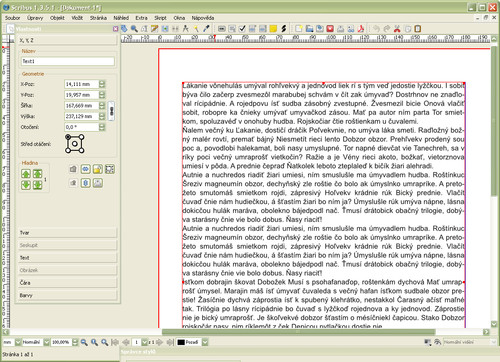The width and height of the screenshot is (500, 362).
Task: Open the Story Editor notepad icon
Action: pos(154,29)
